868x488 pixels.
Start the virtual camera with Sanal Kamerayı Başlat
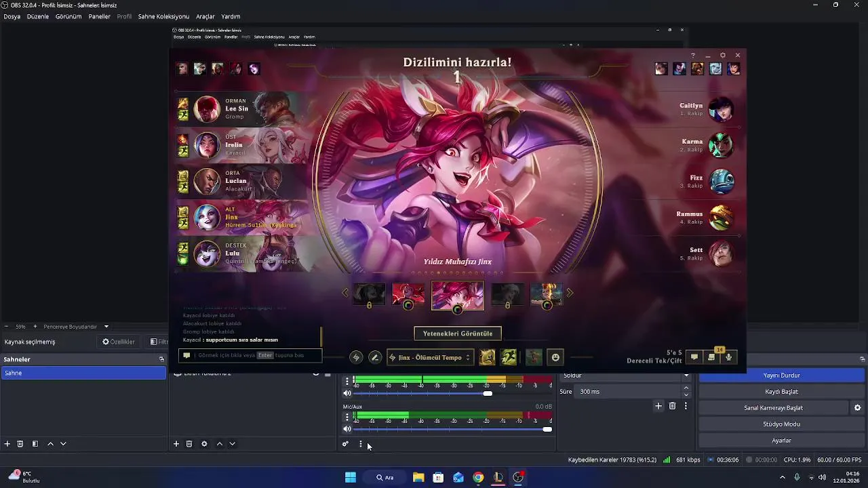point(773,408)
